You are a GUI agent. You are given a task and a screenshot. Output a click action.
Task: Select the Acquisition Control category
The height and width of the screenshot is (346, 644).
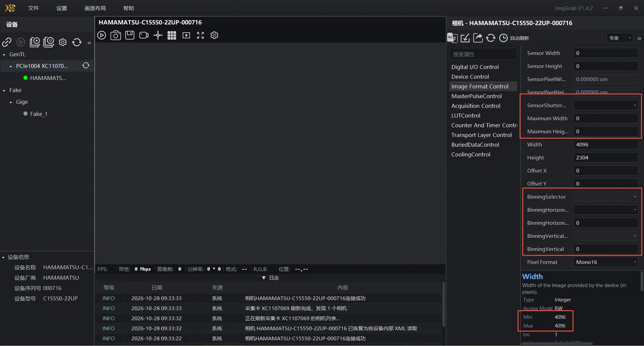click(x=476, y=106)
